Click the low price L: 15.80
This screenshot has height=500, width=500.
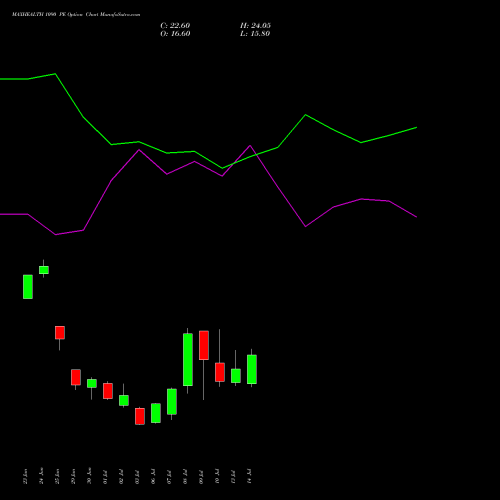tap(255, 34)
